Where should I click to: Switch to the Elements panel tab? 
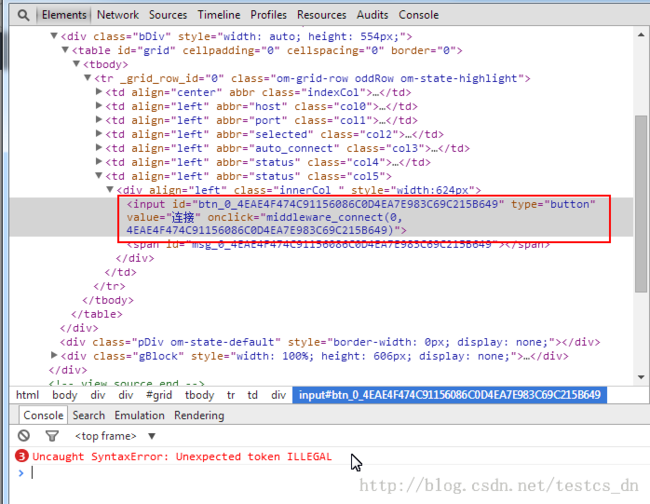pos(64,15)
